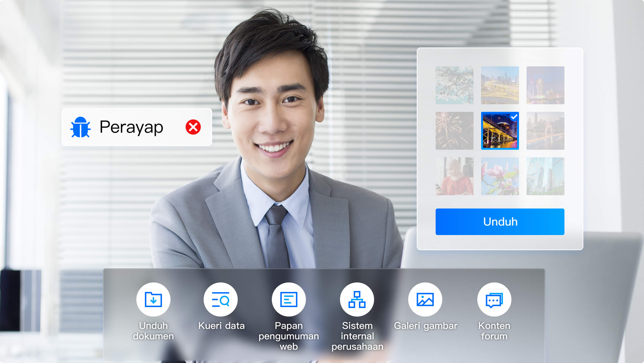644x363 pixels.
Task: Click the red X next to Perayap
Action: (193, 127)
